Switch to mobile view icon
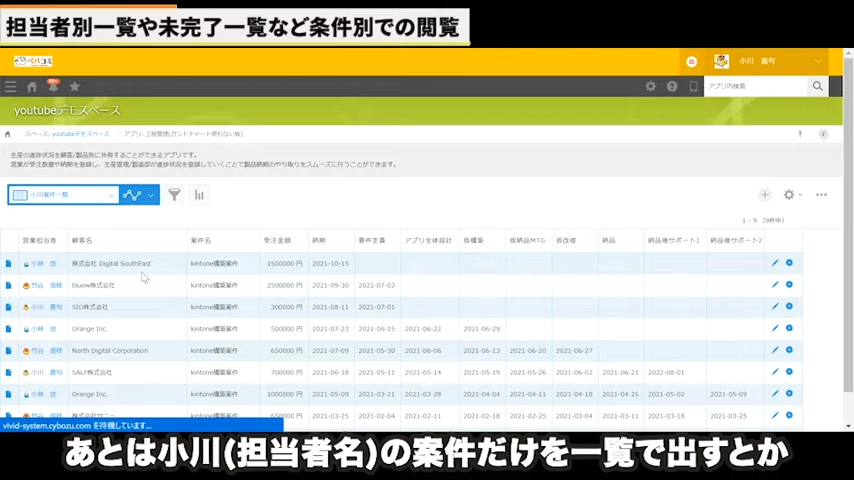 (x=693, y=86)
